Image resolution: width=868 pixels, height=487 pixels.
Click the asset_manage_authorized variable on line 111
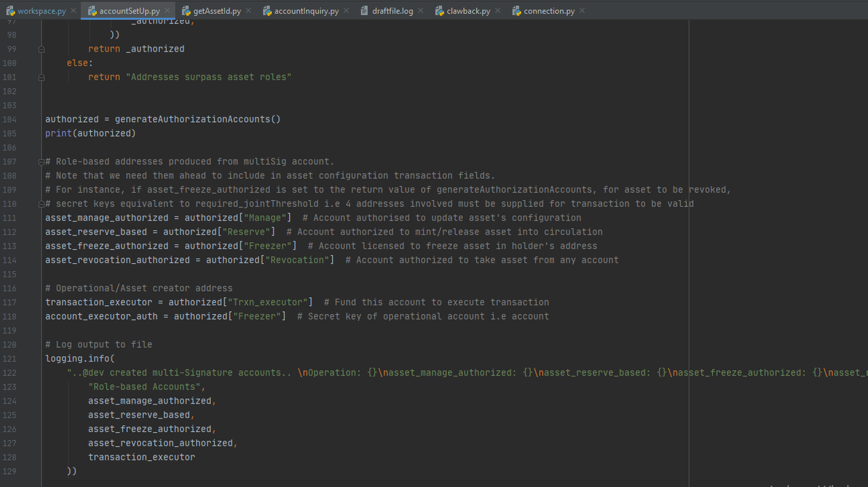(107, 218)
